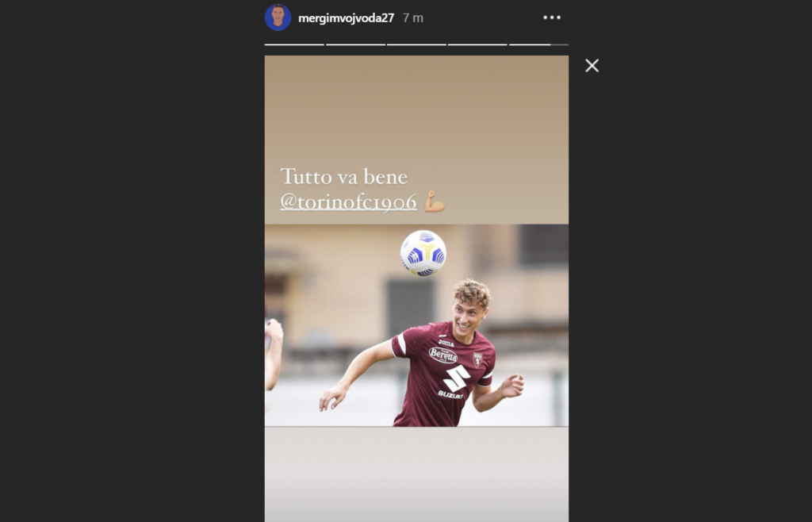The height and width of the screenshot is (522, 812).
Task: Click the "7 m" story timestamp
Action: click(x=413, y=18)
